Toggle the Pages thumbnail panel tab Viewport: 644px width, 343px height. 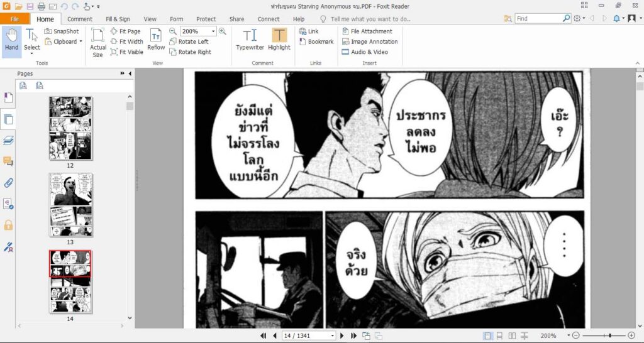(8, 119)
